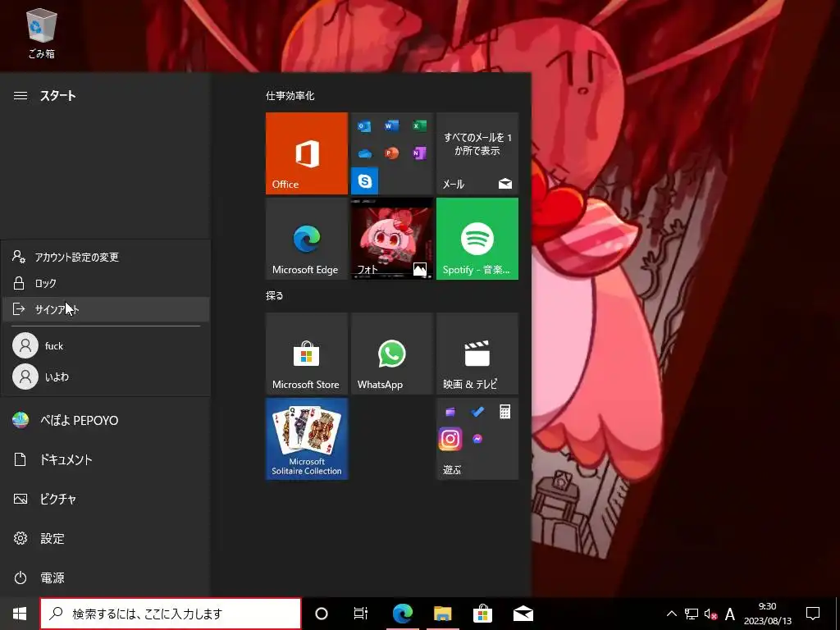This screenshot has height=630, width=840.
Task: Open PowerPoint icon in Office folder tile
Action: point(391,153)
